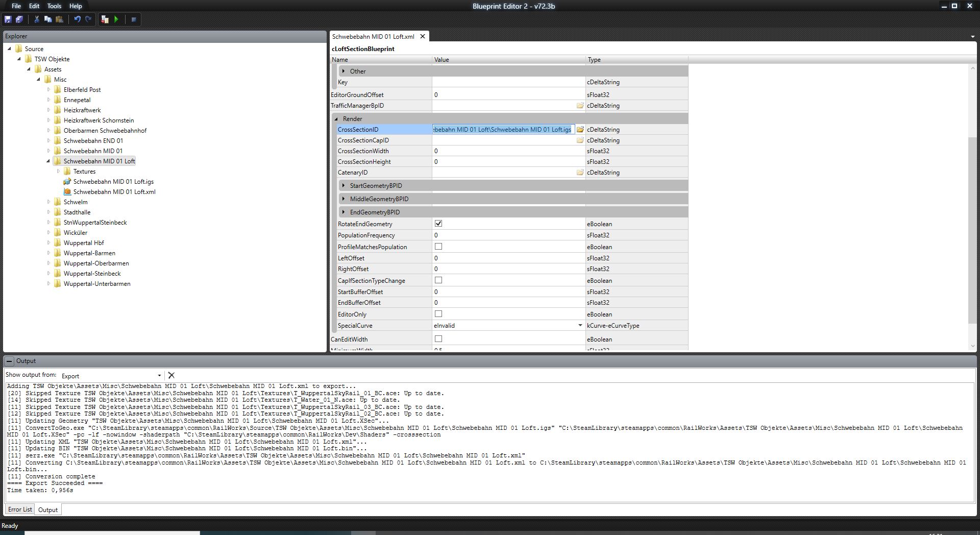Switch to the Error List tab
Image resolution: width=980 pixels, height=535 pixels.
tap(20, 509)
